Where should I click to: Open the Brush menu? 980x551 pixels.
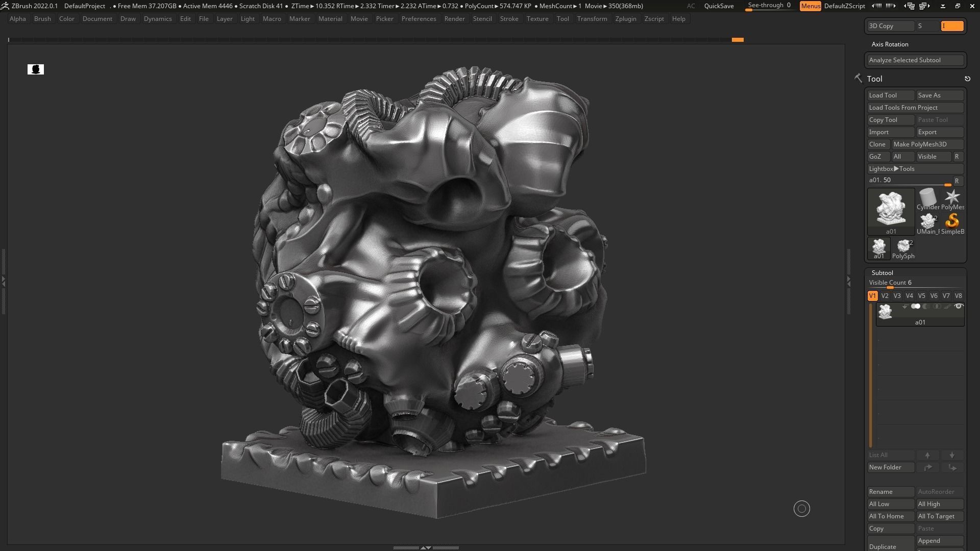click(42, 19)
